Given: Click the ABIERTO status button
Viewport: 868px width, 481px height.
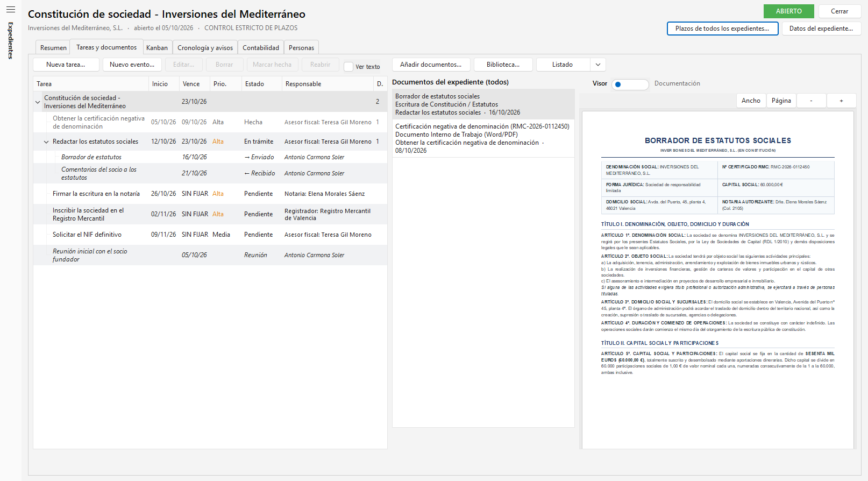Looking at the screenshot, I should pos(789,11).
